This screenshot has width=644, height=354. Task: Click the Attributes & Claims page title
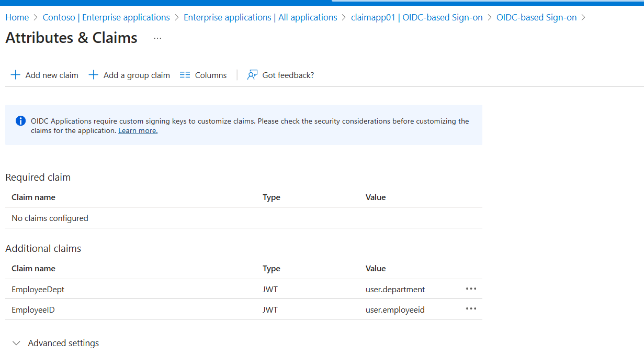pos(71,38)
